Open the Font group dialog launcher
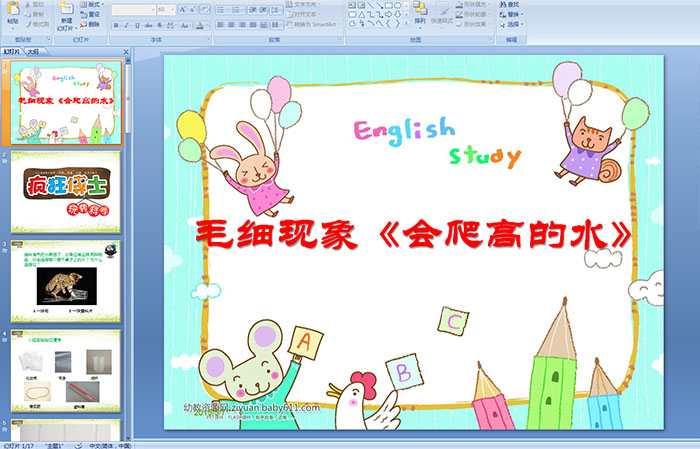 pos(208,40)
